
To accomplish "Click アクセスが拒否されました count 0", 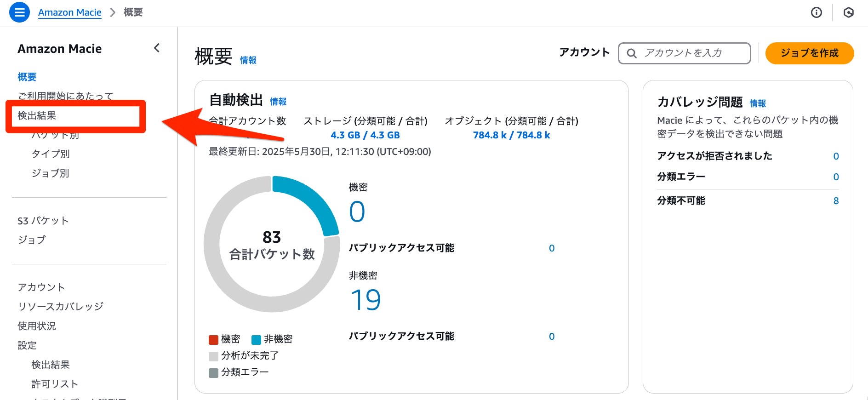I will [836, 156].
